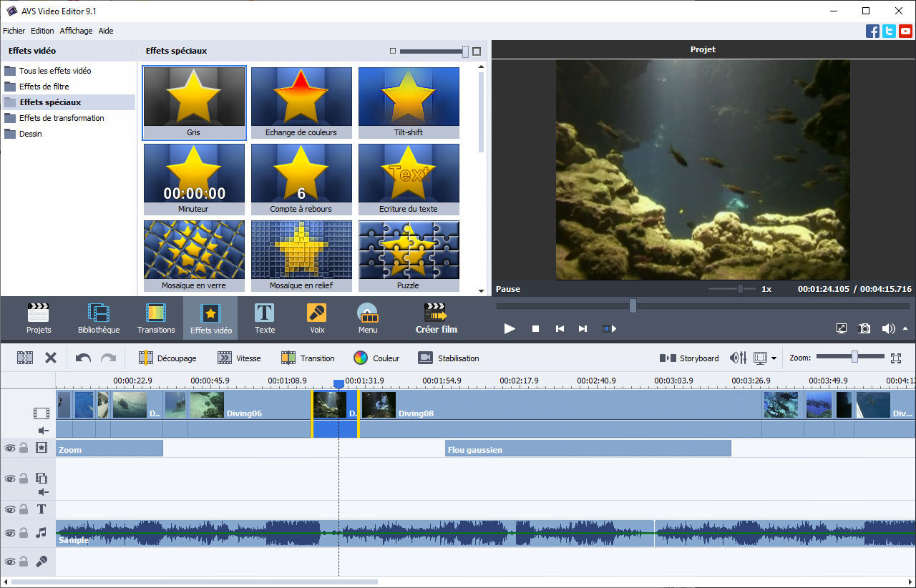
Task: Stop the preview playback
Action: [535, 328]
